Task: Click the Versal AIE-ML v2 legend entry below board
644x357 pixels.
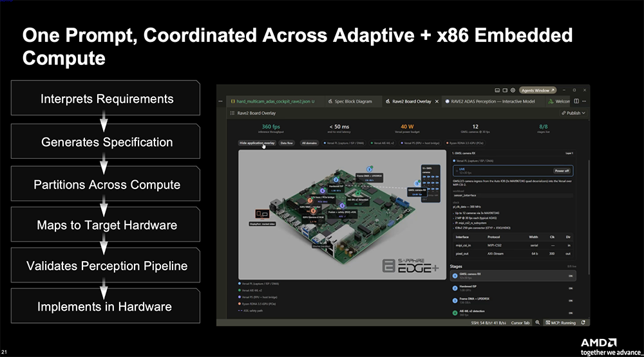Action: pyautogui.click(x=249, y=290)
